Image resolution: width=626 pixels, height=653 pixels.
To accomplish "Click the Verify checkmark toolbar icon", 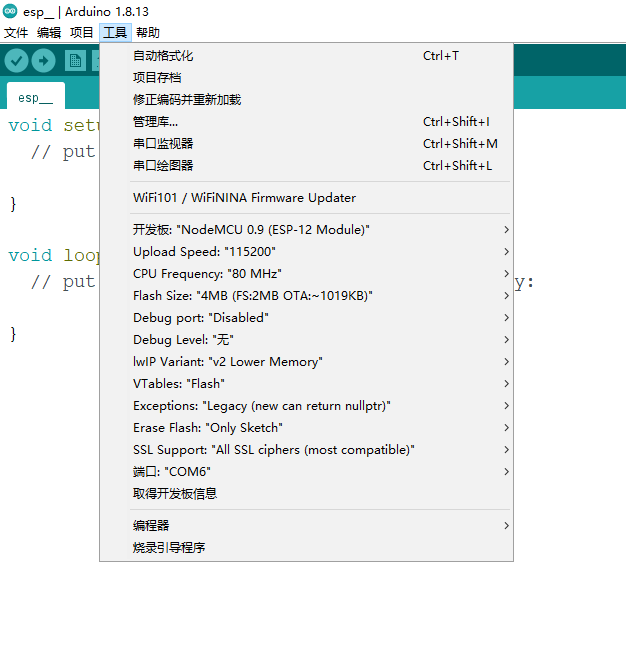I will tap(16, 61).
